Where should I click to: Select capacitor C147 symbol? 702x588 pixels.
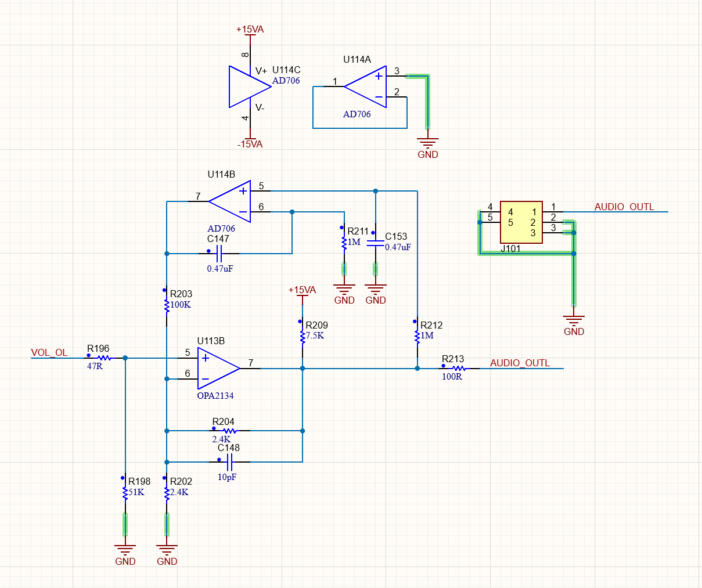(x=219, y=253)
